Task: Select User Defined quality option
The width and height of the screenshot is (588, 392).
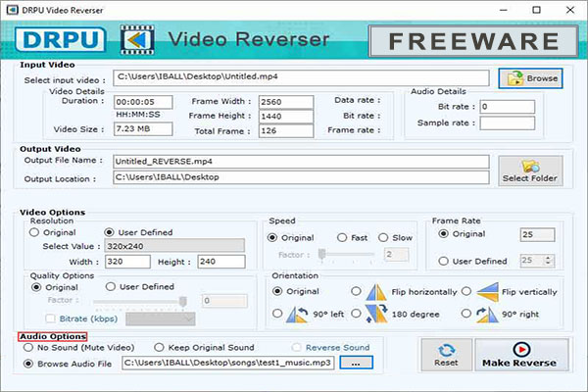Action: tap(110, 287)
